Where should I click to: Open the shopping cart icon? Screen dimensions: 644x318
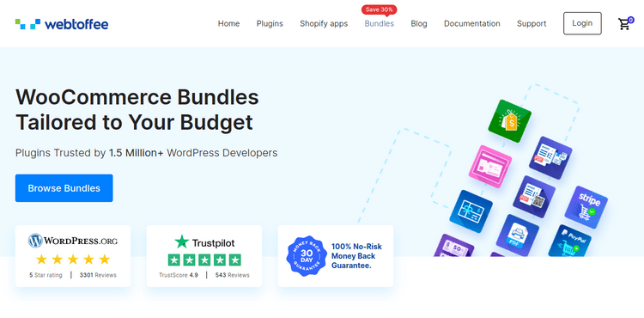click(x=625, y=24)
